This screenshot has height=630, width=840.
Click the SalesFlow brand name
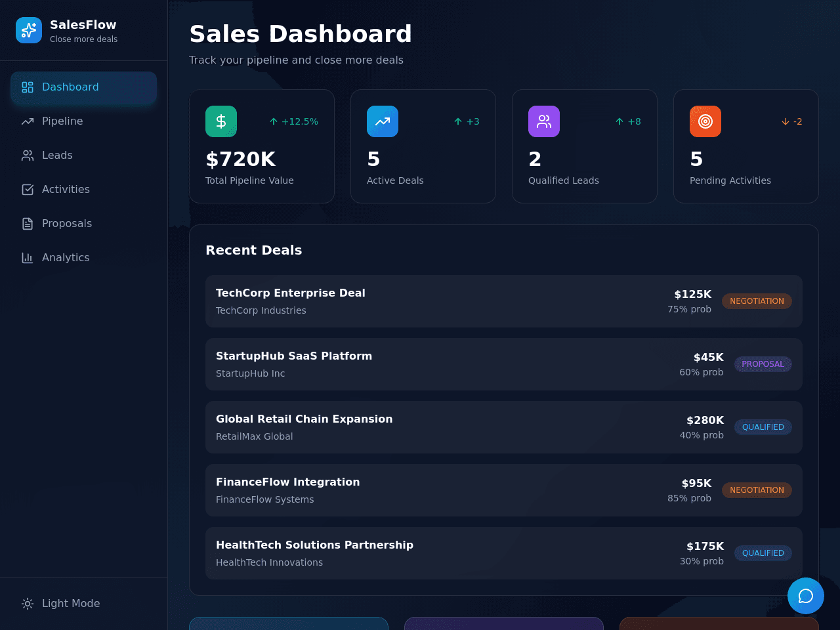(x=83, y=25)
